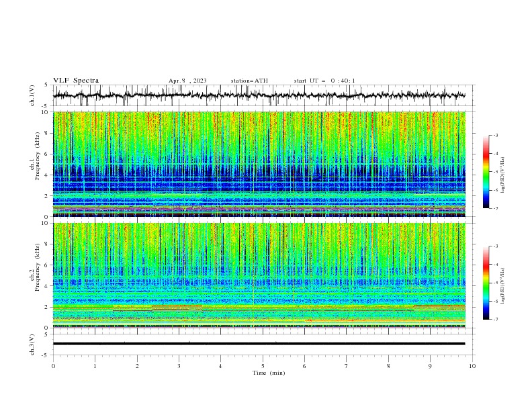Click the ch.2 colorbar 'log(PSD)(V²/Hz)' label
The width and height of the screenshot is (532, 411).
click(x=504, y=285)
